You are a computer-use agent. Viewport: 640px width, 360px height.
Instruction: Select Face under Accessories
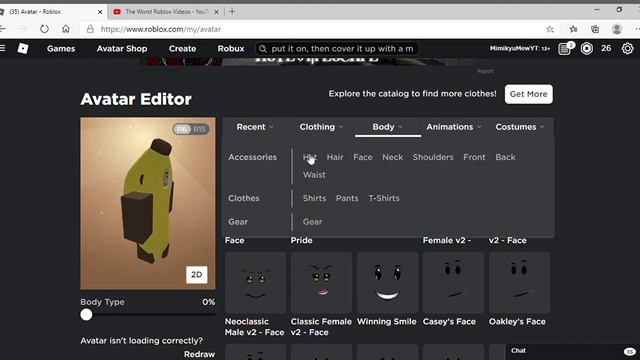click(362, 157)
